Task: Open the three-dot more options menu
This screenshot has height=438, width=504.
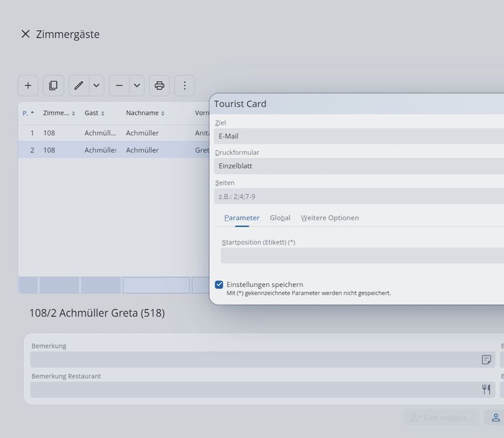Action: coord(185,86)
